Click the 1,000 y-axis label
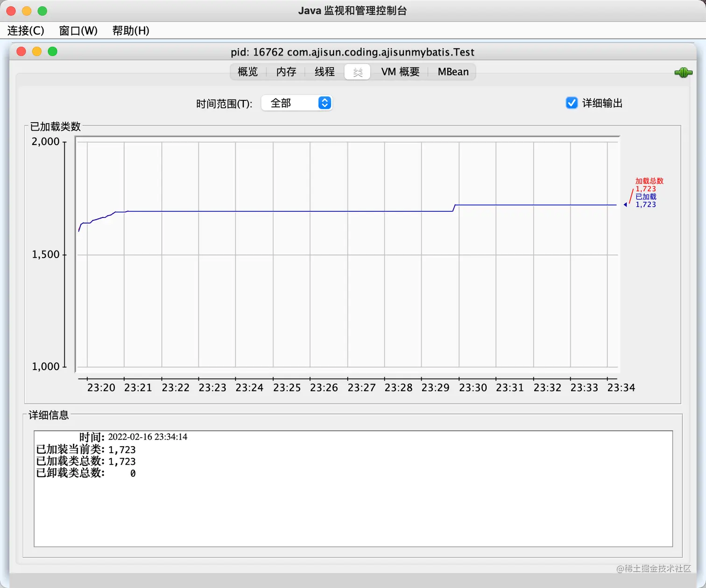 click(45, 367)
